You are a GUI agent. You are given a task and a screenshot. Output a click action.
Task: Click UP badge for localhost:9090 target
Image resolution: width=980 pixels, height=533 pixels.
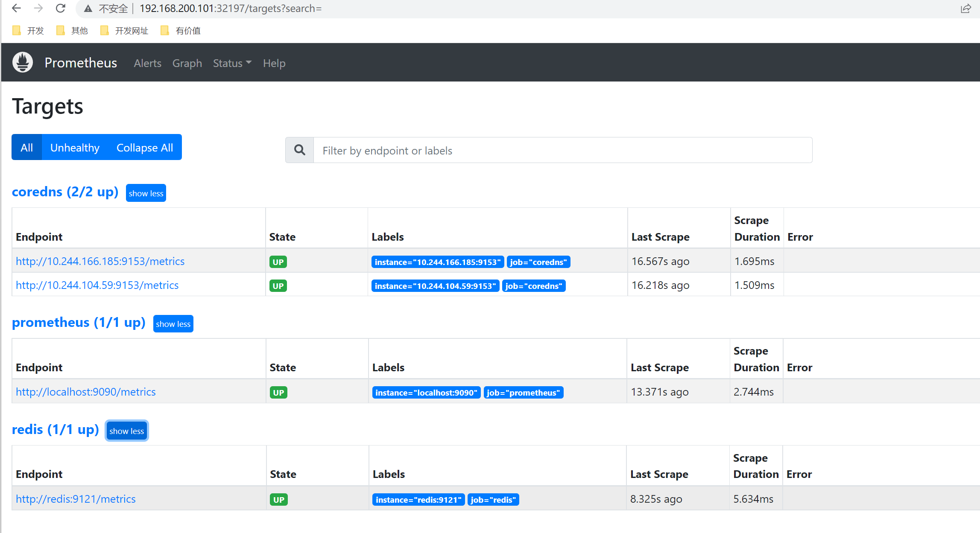click(278, 393)
